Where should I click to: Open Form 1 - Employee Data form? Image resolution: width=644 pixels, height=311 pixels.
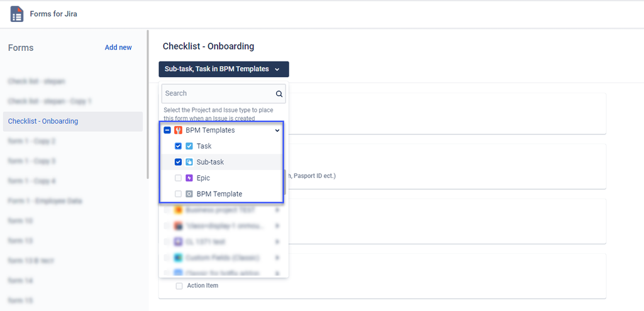coord(45,201)
